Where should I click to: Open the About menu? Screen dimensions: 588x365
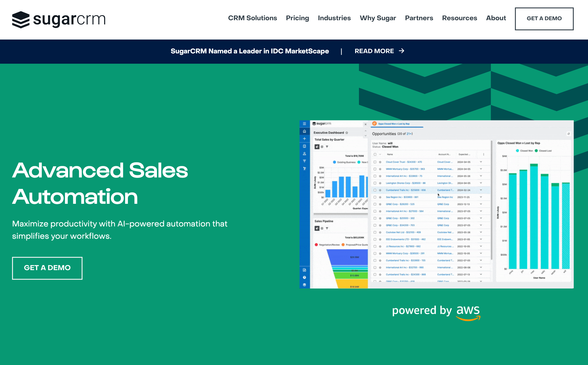click(496, 18)
